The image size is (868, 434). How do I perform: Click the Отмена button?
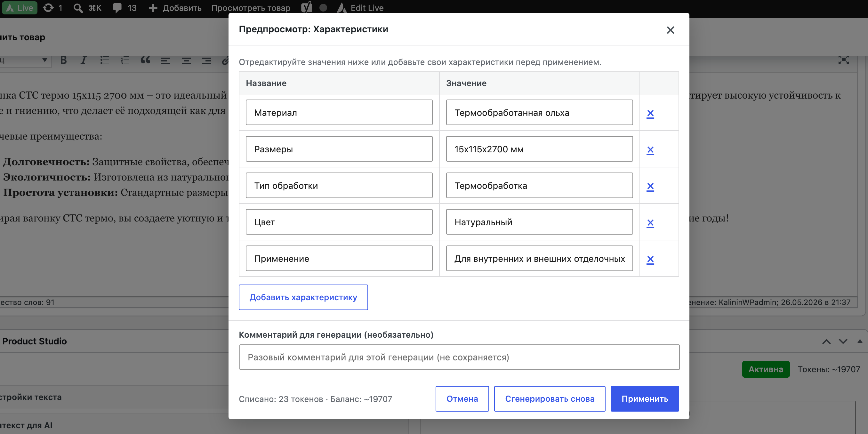click(462, 398)
